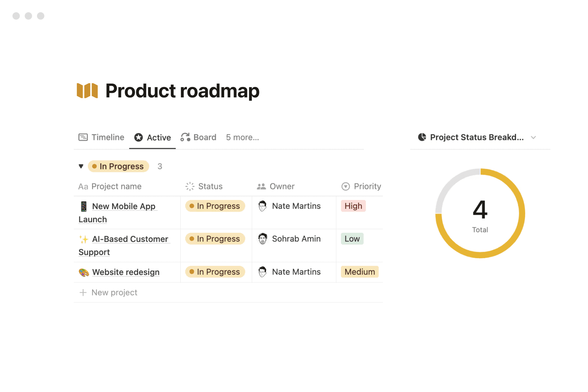Screen dimensions: 588x392
Task: Click the High priority tag
Action: (x=353, y=206)
